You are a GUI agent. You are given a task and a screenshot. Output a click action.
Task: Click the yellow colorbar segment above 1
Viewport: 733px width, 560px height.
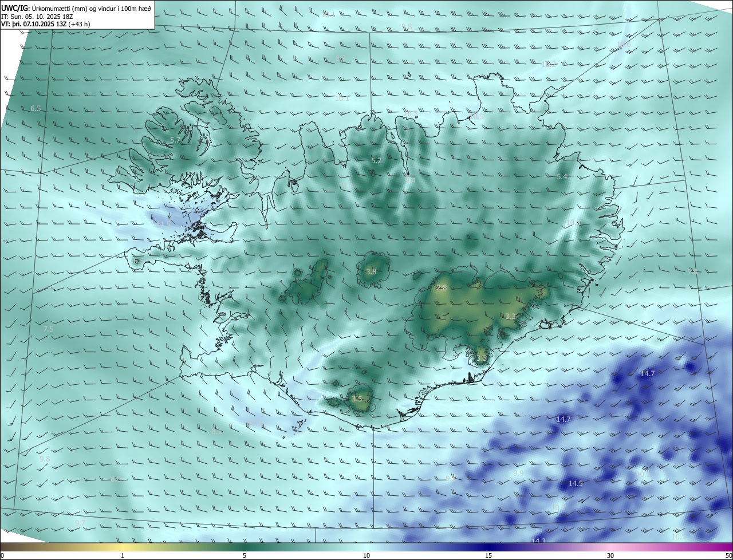(123, 547)
